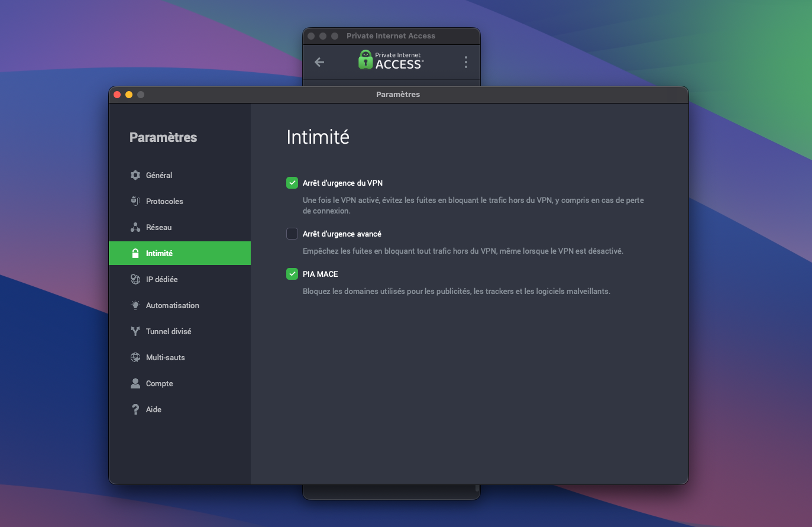The image size is (812, 527).
Task: Click the plug icon next to Protocoles
Action: (x=135, y=201)
